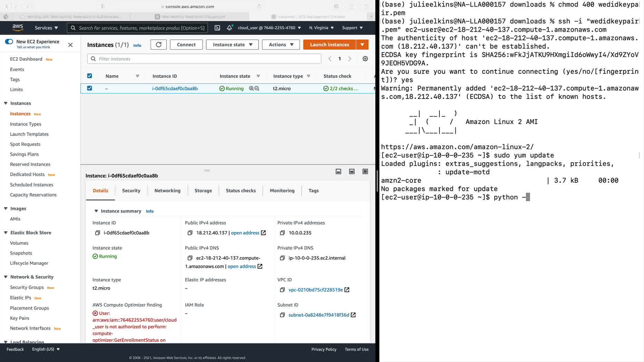The height and width of the screenshot is (362, 644).
Task: Copy the VPC ID
Action: click(x=282, y=290)
